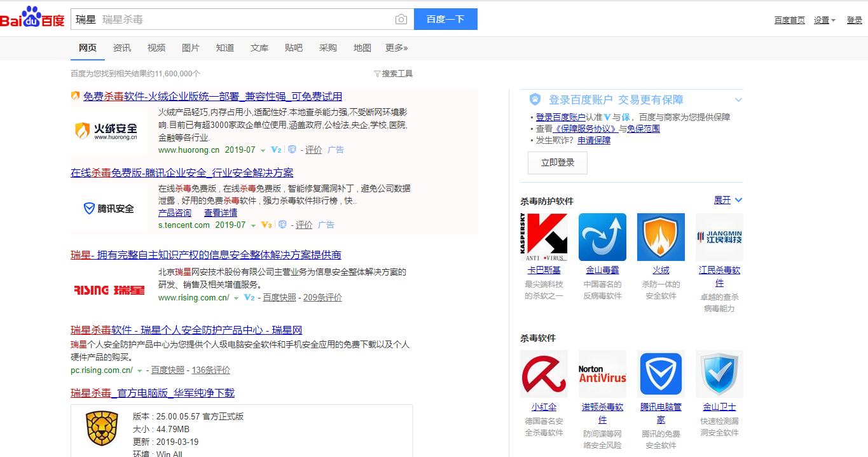Switch to the 视频 tab
Viewport: 868px width, 457px height.
pyautogui.click(x=156, y=48)
